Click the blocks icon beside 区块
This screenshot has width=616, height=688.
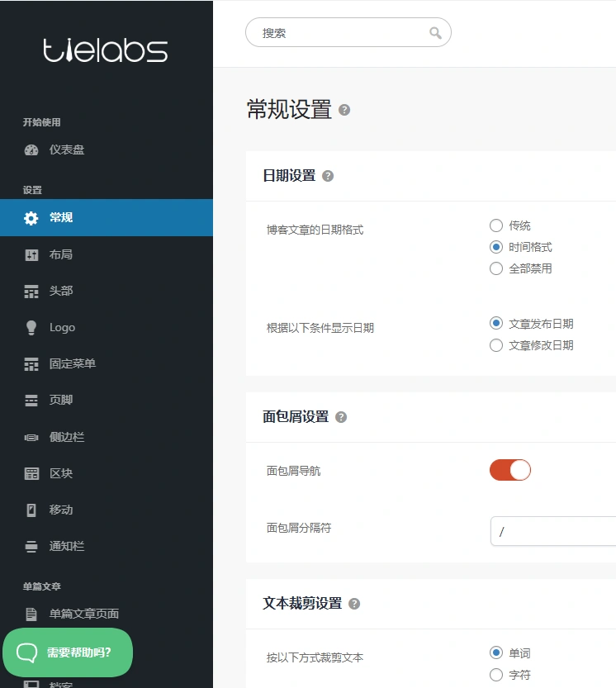click(31, 474)
